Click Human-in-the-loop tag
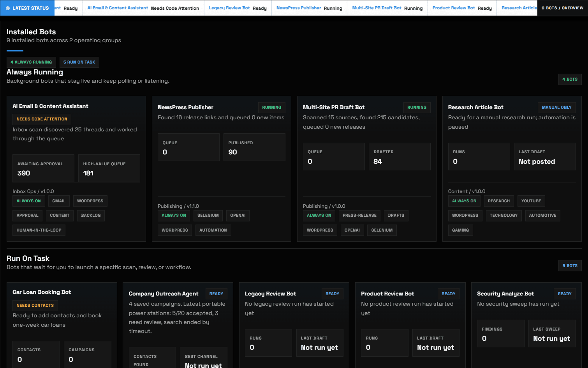588x368 pixels. [x=39, y=230]
